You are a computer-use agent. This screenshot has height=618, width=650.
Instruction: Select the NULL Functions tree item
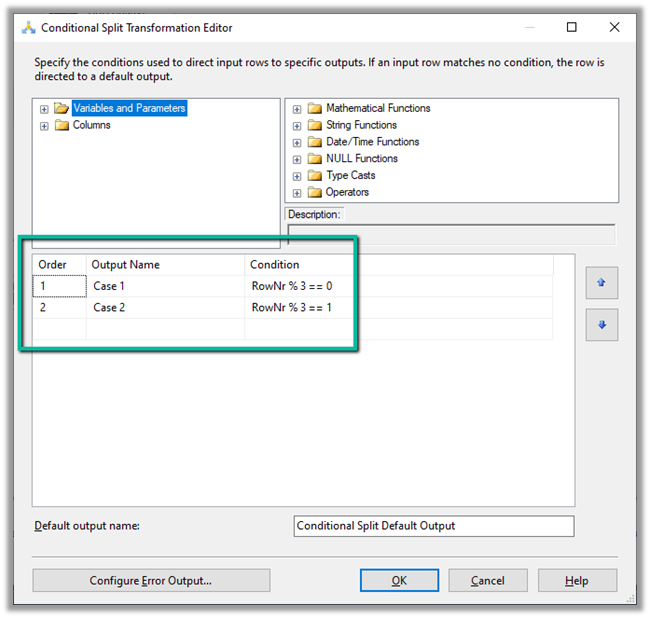pyautogui.click(x=361, y=159)
